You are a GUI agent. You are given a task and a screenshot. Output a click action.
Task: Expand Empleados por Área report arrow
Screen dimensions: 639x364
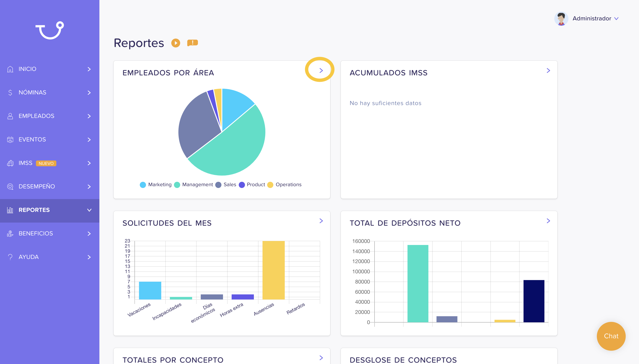[x=321, y=70]
